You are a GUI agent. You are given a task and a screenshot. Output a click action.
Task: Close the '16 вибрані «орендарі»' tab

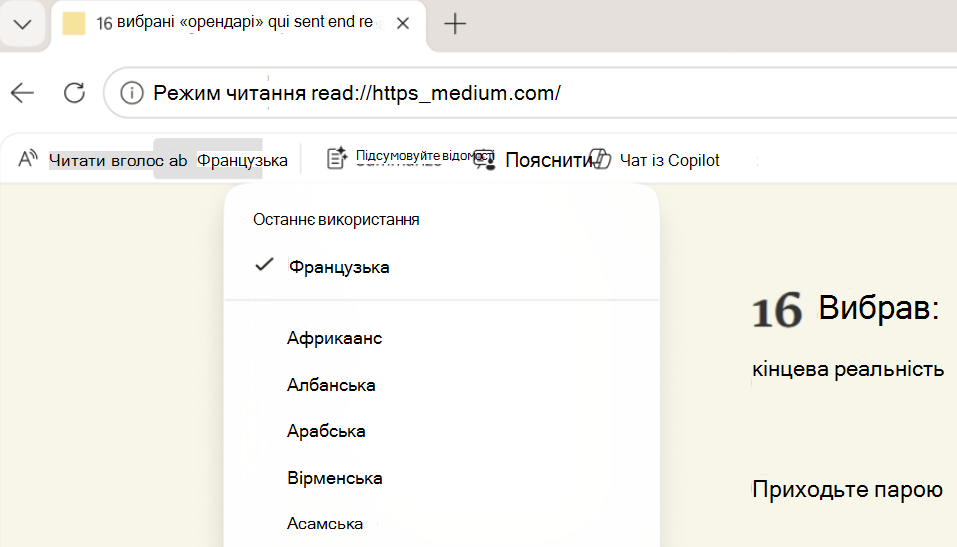[x=403, y=24]
